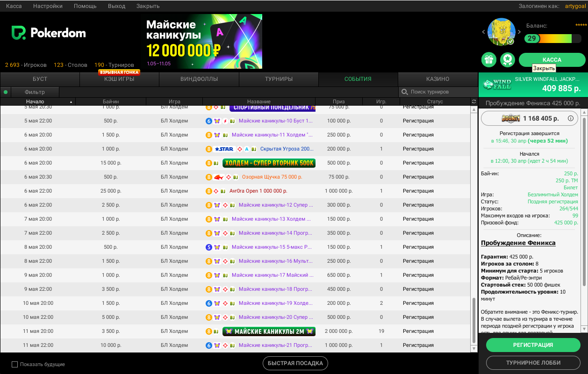The height and width of the screenshot is (374, 588).
Task: Click the Пробуждение Феникса description heading
Action: click(518, 243)
